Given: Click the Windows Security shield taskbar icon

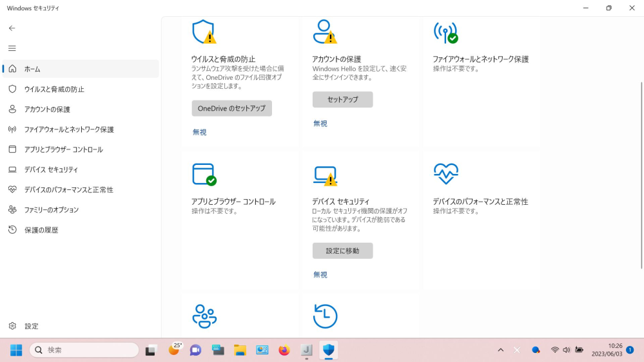Looking at the screenshot, I should (329, 350).
